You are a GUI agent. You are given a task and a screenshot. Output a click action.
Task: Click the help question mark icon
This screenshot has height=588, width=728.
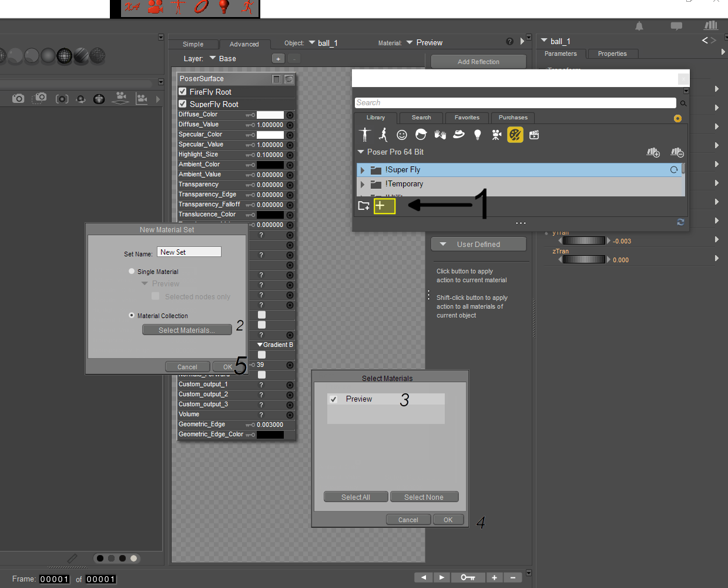point(509,42)
